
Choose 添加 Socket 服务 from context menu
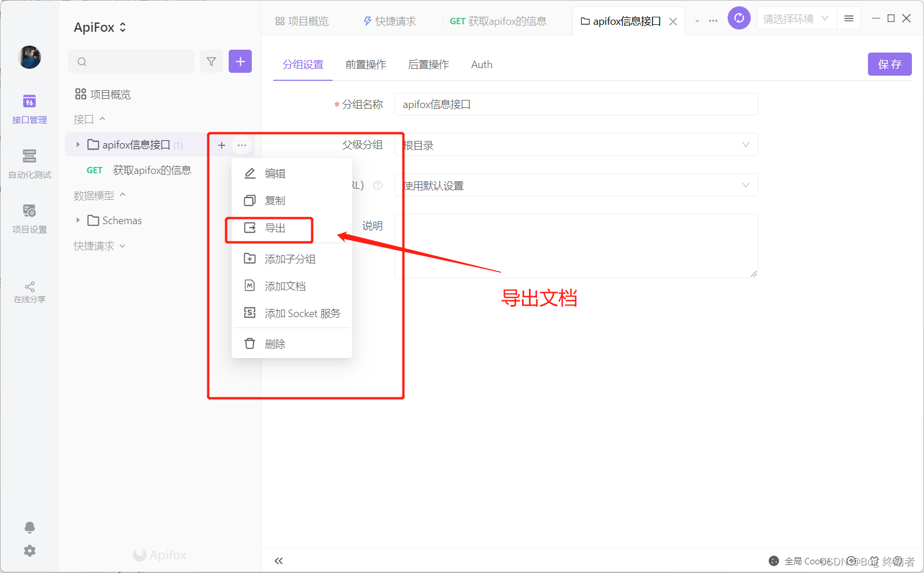click(292, 313)
